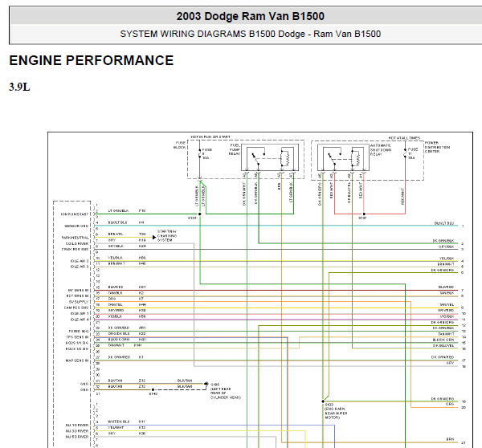Click the arrow pointing to Starting/Charging System

pyautogui.click(x=154, y=237)
